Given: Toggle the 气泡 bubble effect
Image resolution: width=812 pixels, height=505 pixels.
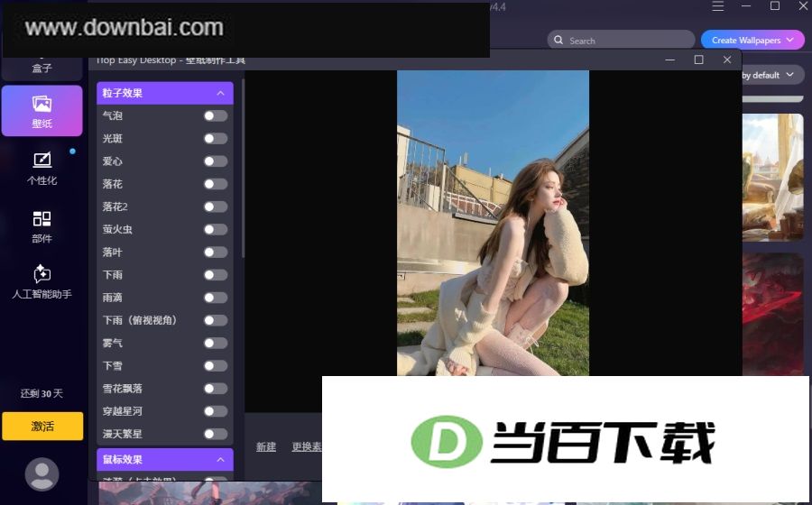Looking at the screenshot, I should 216,116.
